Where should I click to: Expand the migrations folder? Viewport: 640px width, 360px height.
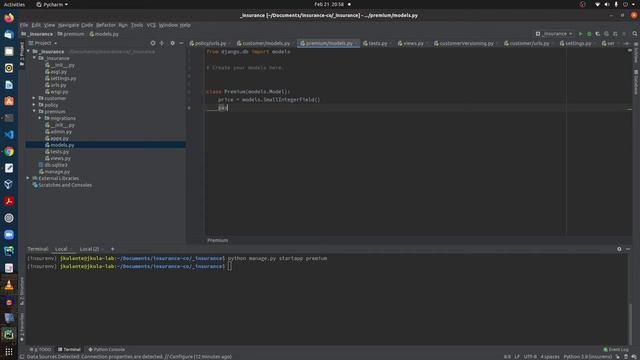[40, 118]
